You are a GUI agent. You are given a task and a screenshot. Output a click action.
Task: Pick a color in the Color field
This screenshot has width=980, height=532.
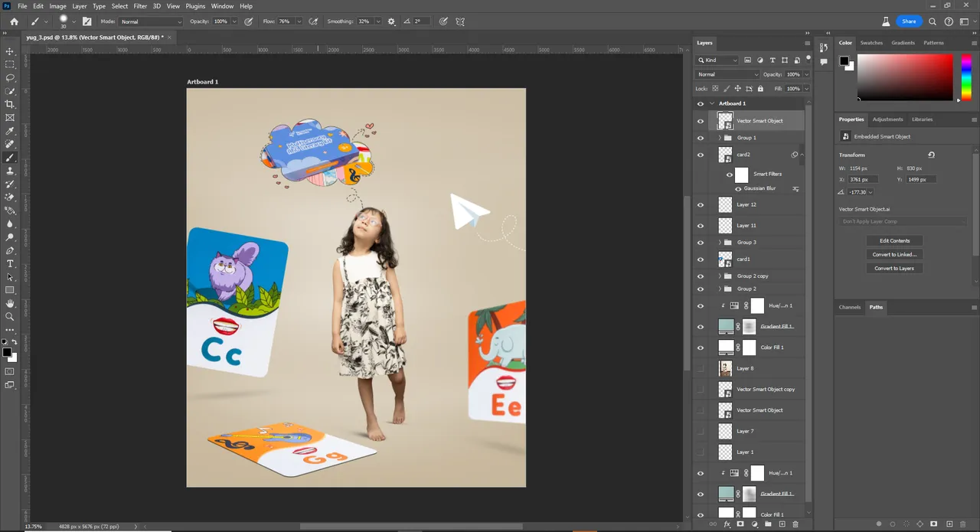coord(904,77)
